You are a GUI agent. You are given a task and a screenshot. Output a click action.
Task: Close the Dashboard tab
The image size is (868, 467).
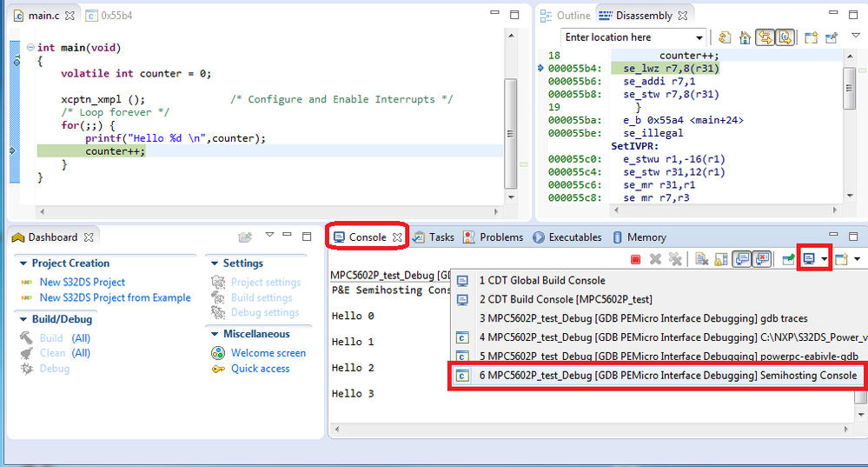(89, 237)
